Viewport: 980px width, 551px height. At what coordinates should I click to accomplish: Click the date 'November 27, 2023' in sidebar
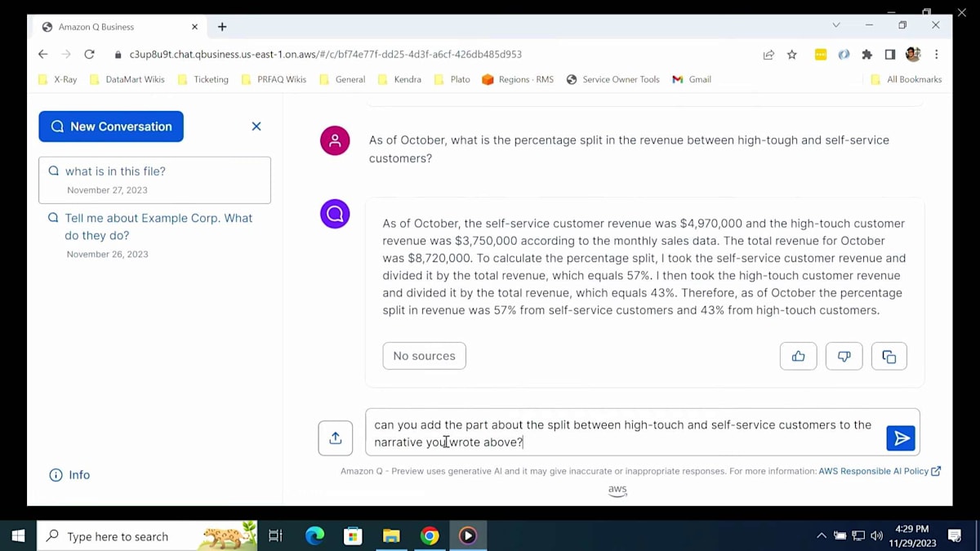107,190
